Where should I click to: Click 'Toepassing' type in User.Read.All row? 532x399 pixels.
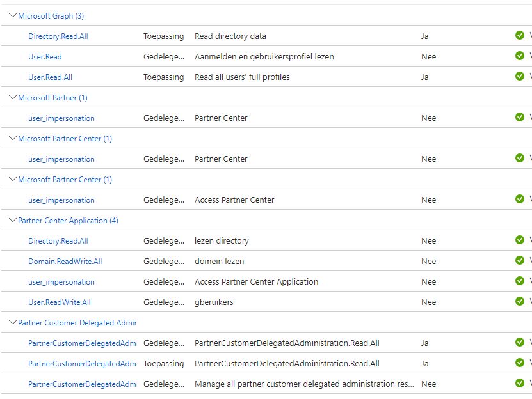click(x=163, y=77)
